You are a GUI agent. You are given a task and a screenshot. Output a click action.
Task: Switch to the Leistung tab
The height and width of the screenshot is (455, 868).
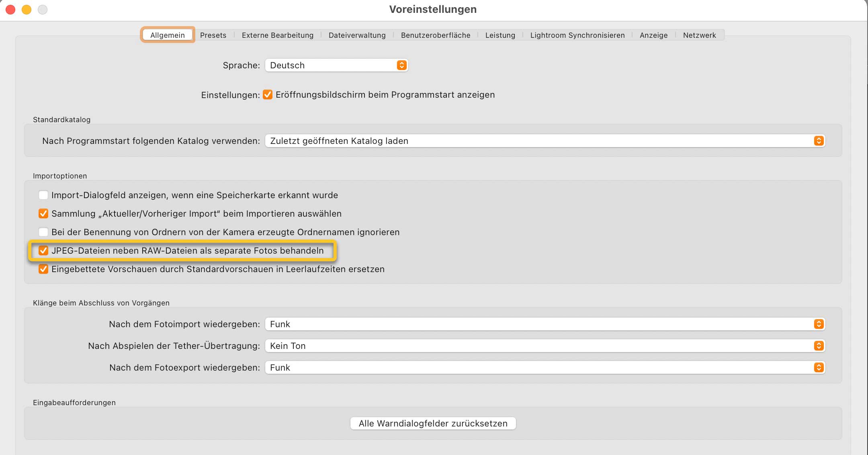500,35
